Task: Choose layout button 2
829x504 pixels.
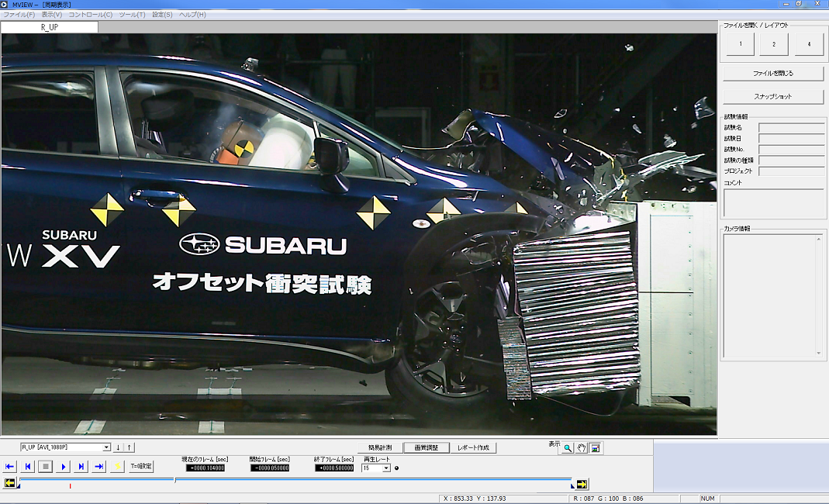Action: coord(773,44)
